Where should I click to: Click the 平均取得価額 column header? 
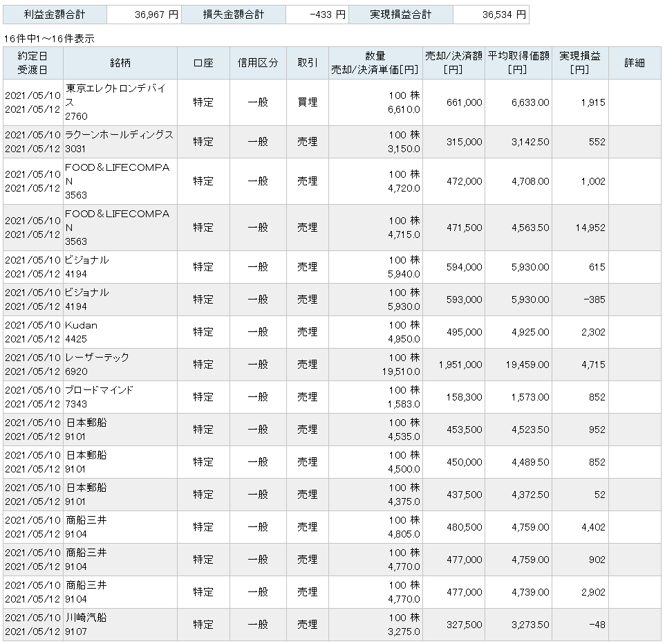[x=518, y=63]
